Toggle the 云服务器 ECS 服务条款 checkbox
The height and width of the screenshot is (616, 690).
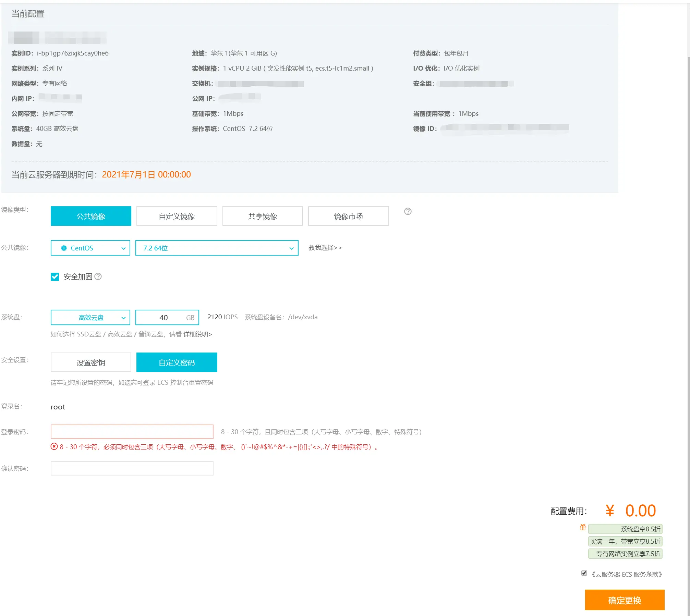[584, 573]
